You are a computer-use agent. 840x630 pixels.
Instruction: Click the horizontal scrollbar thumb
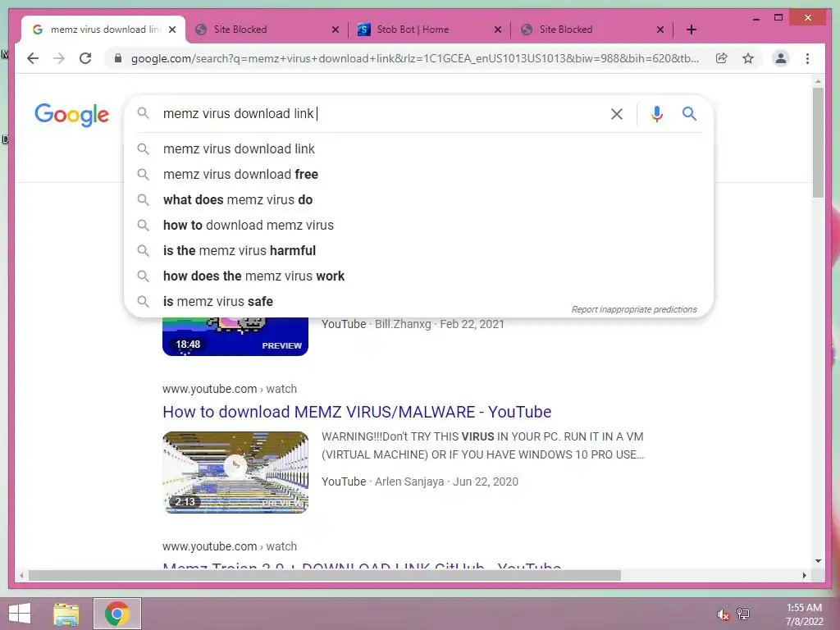pos(325,575)
